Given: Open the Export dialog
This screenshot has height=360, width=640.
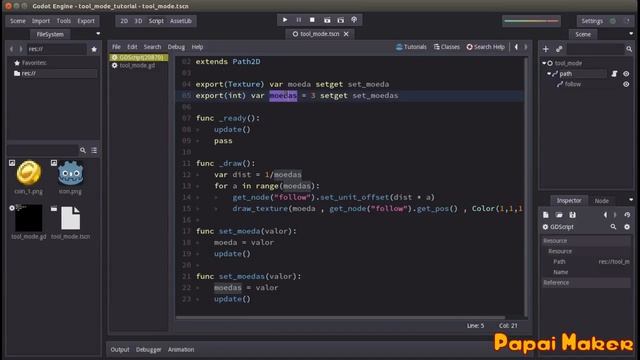Looking at the screenshot, I should (86, 21).
